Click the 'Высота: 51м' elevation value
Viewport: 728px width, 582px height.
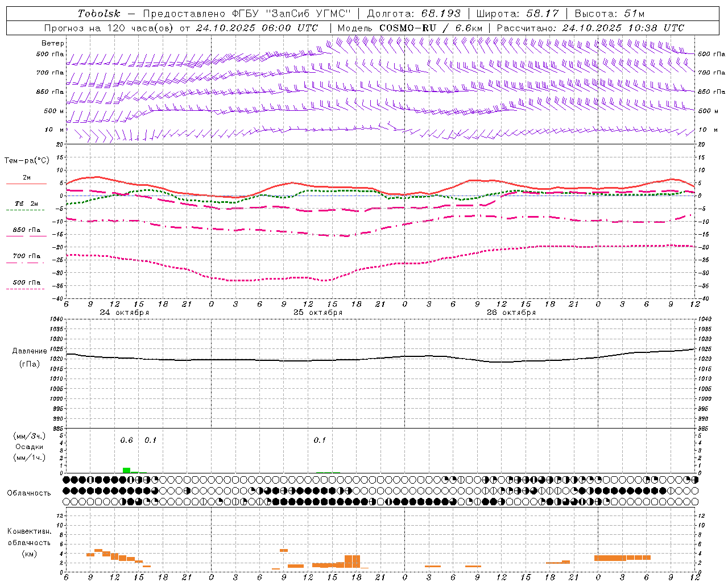(x=609, y=14)
